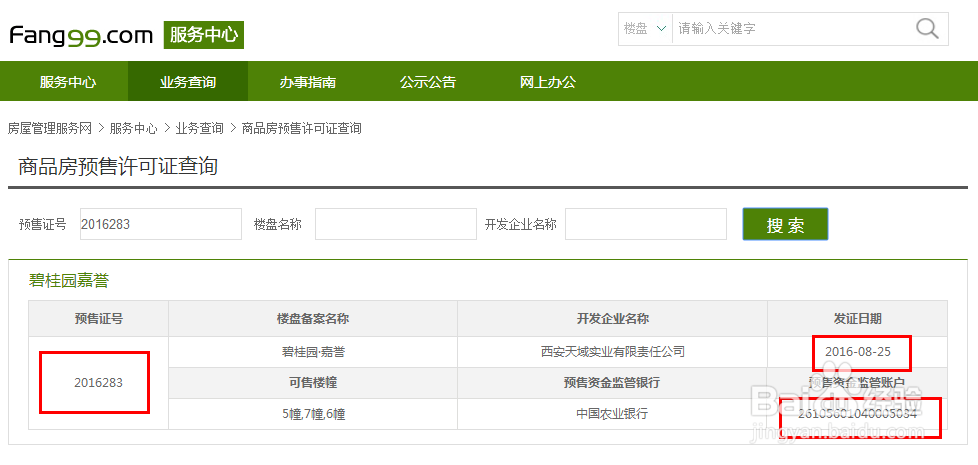
Task: Select the 5幢,7幢,6幢 cell
Action: pos(313,414)
